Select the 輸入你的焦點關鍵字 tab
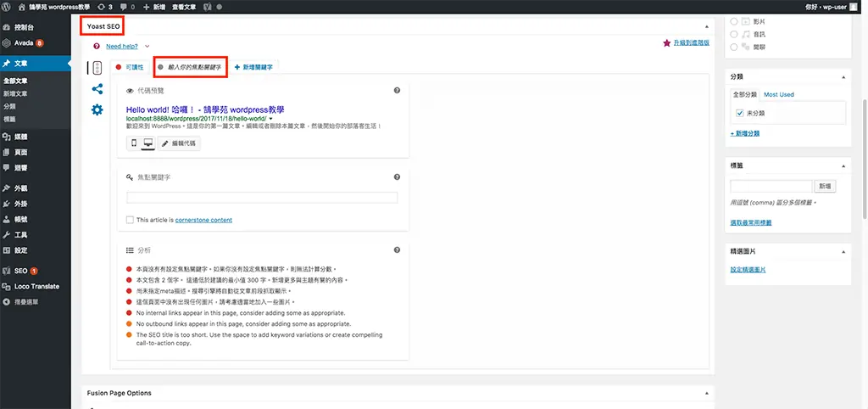The width and height of the screenshot is (868, 409). [190, 66]
